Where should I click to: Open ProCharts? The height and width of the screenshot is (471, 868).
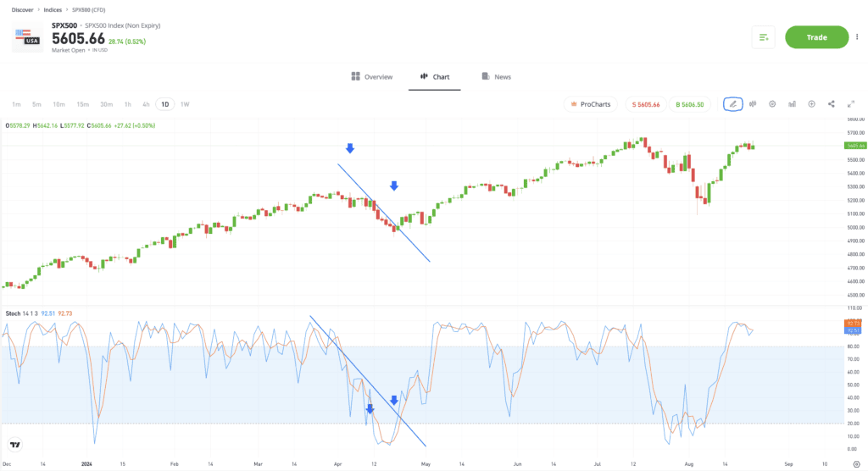click(591, 104)
